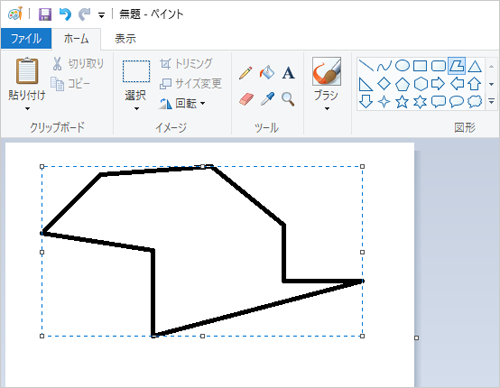500x388 pixels.
Task: Click the 貼り付け clipboard icon
Action: [x=27, y=71]
